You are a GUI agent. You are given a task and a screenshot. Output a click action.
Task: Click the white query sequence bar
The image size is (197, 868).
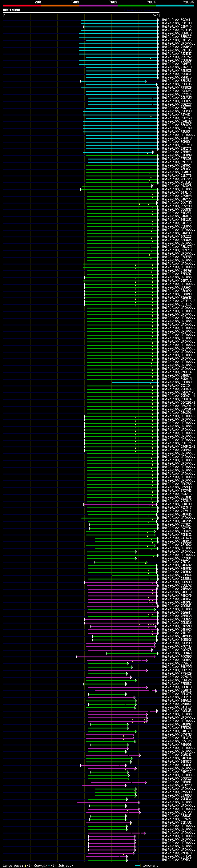81,13
